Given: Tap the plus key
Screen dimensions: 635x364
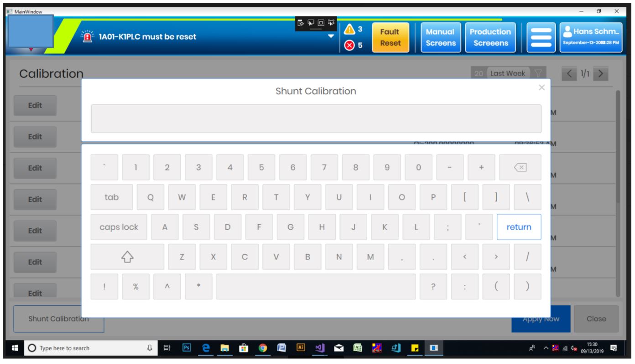Looking at the screenshot, I should pyautogui.click(x=482, y=168).
